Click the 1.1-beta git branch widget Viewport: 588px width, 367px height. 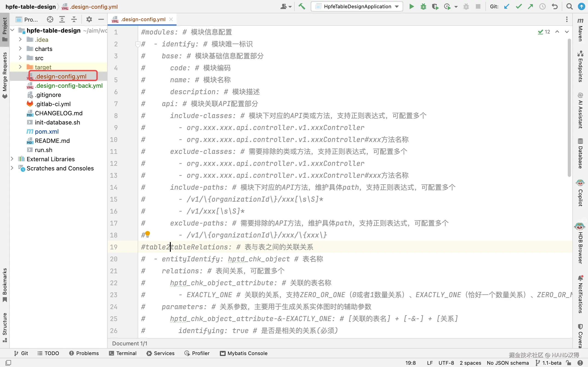tap(549, 363)
